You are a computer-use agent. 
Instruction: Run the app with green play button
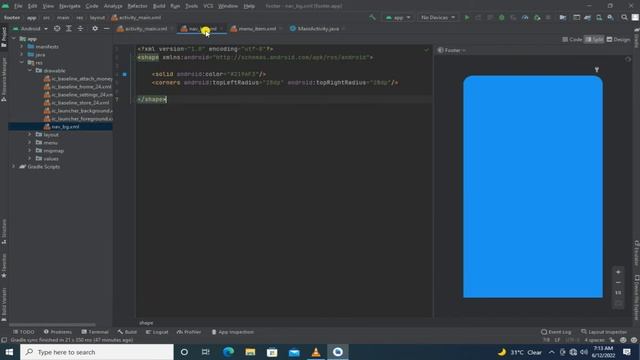click(467, 18)
